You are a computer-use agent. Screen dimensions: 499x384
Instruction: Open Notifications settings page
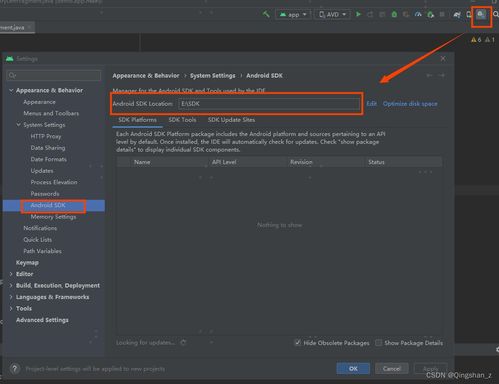pyautogui.click(x=40, y=228)
